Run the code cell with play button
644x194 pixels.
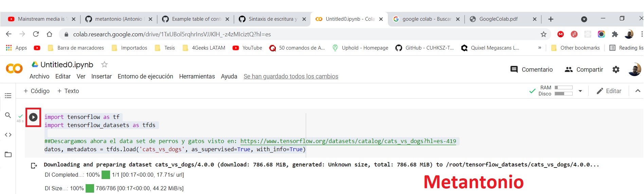[33, 117]
